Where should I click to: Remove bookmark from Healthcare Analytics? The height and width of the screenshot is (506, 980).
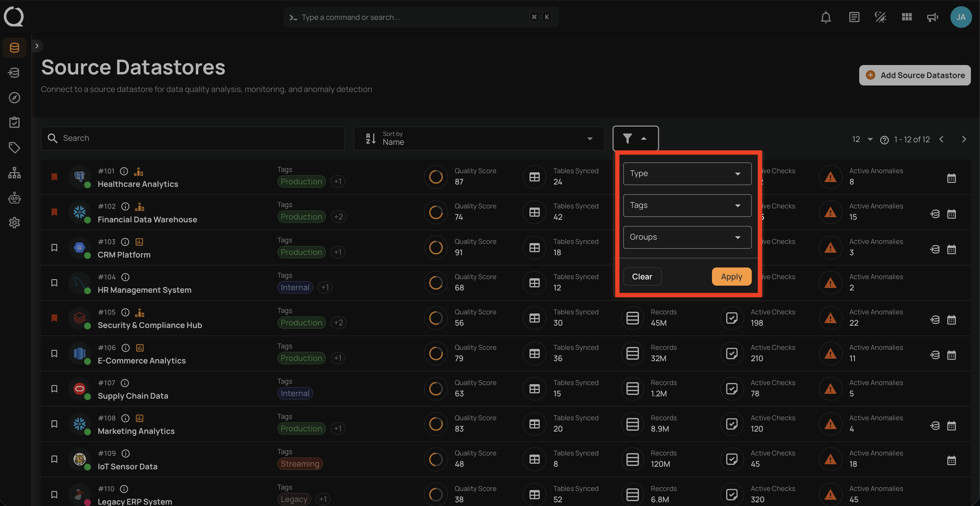54,177
